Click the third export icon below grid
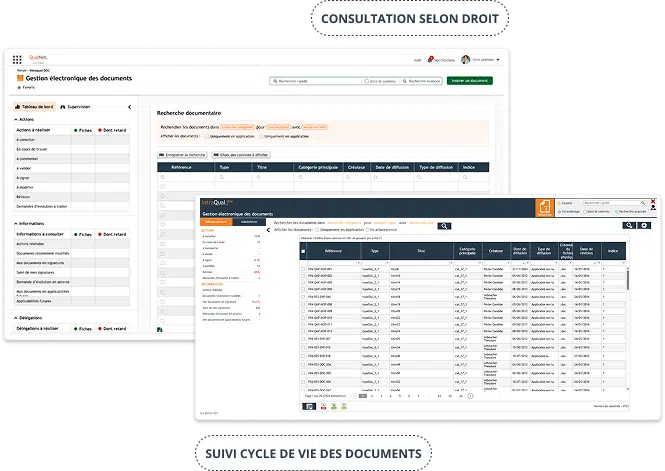 click(344, 407)
